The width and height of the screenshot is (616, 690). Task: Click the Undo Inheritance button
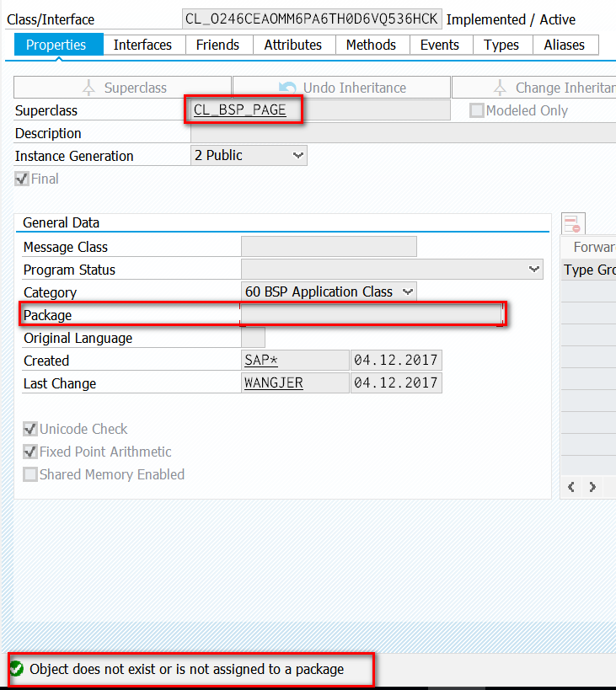click(x=342, y=88)
